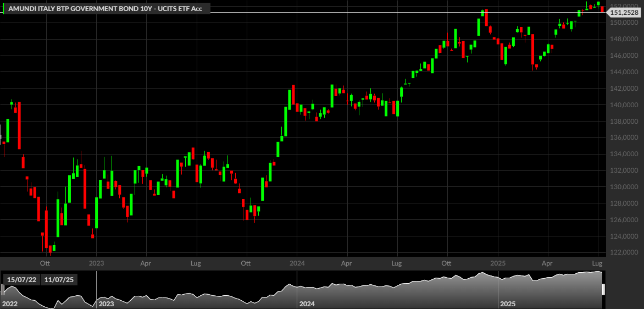Select the 2024 marker in the navigator
Screen dimensions: 644x309
point(307,304)
